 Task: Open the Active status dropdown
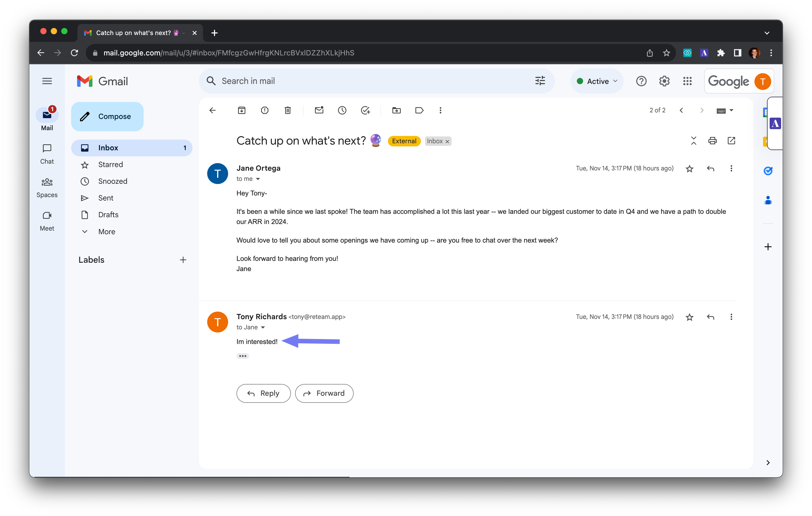[597, 81]
